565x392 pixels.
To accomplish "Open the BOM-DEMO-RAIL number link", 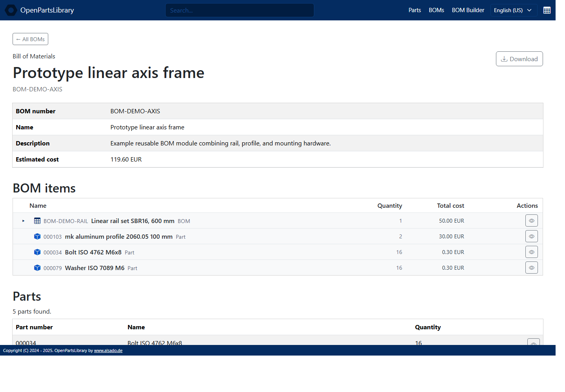I will tap(66, 221).
